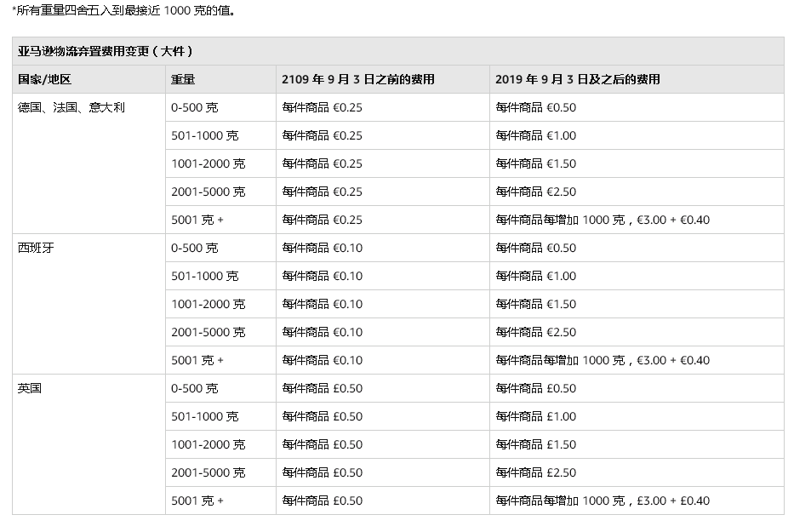Click the 0-500 克 cell in 德国、法国、意大利 row

pyautogui.click(x=194, y=107)
